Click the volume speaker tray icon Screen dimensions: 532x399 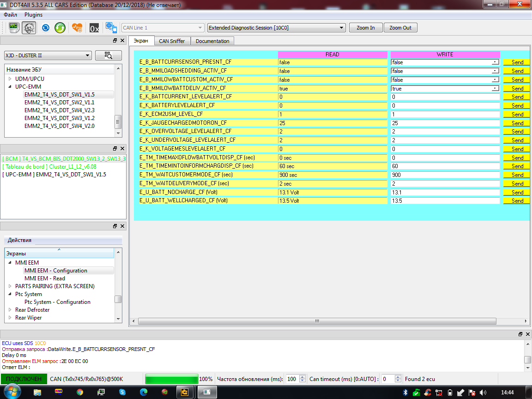[x=483, y=393]
